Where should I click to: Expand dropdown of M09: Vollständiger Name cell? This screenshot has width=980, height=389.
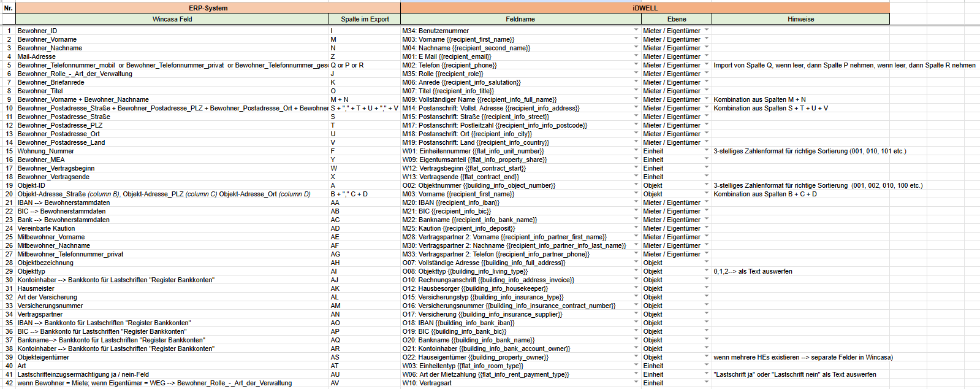coord(636,99)
